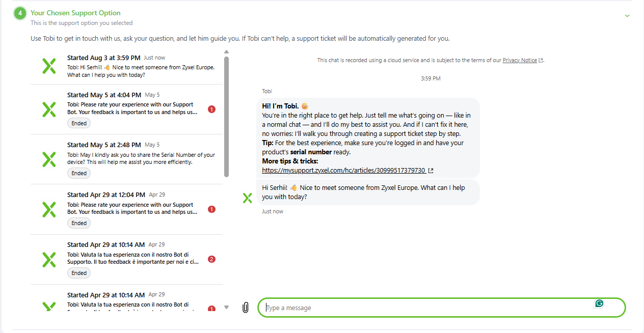
Task: Click unread badge on May 5 4:04 PM chat
Action: [x=212, y=109]
